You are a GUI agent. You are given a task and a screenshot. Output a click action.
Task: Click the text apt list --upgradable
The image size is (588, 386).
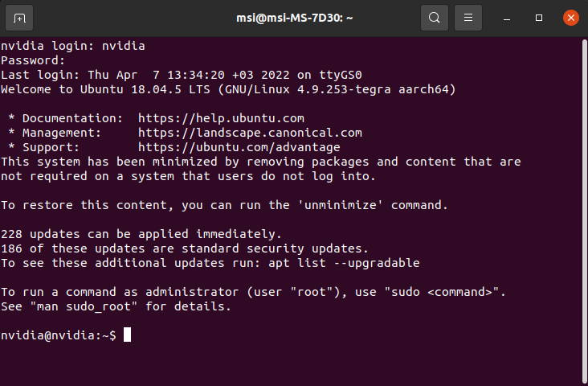click(x=344, y=263)
